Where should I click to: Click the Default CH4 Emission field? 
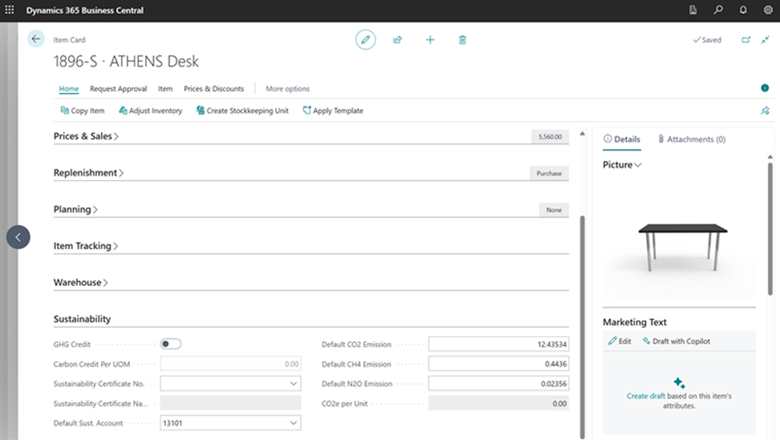point(498,364)
